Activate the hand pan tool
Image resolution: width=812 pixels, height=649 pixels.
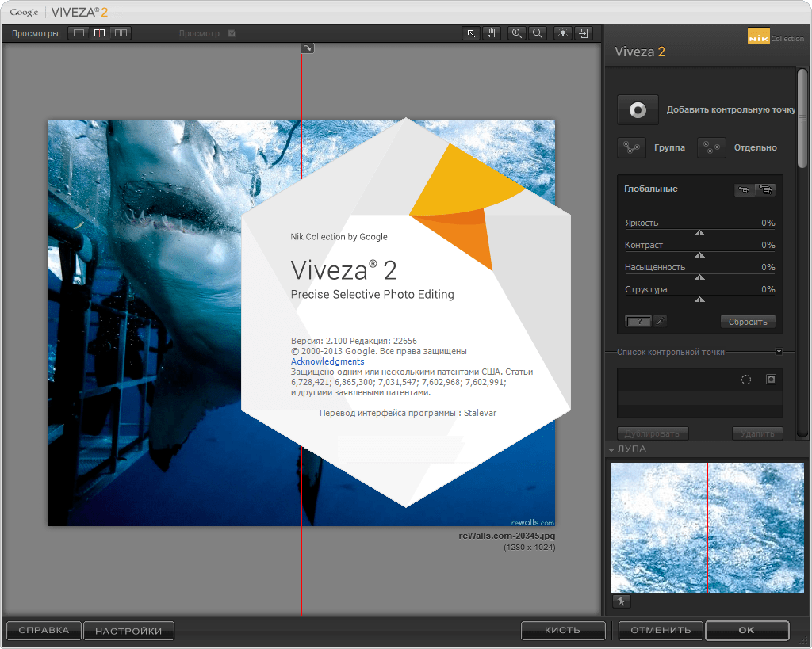(491, 33)
